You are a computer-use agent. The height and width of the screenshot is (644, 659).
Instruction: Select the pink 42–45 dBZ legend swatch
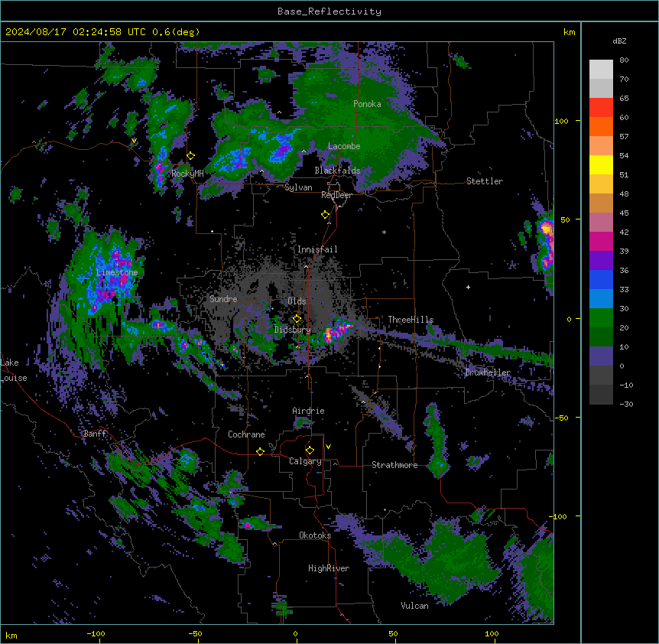(x=601, y=223)
